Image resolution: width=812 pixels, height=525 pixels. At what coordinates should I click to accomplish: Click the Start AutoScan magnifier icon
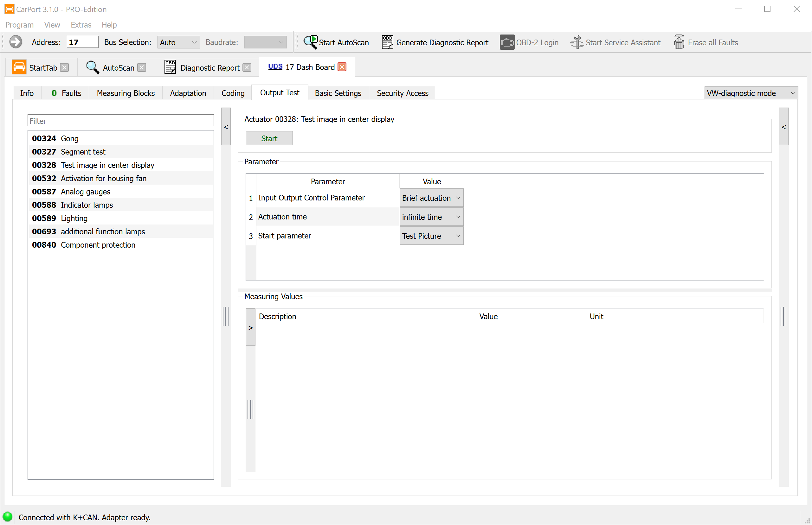[310, 41]
